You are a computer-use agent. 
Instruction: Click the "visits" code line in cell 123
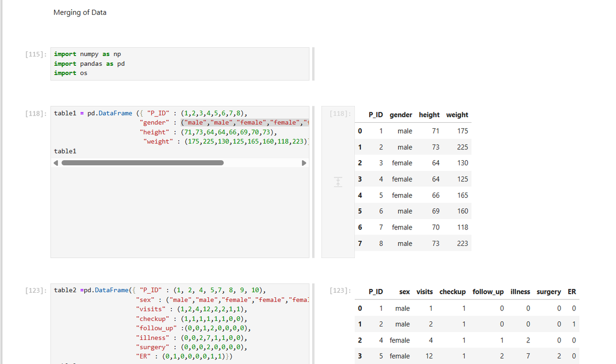192,310
